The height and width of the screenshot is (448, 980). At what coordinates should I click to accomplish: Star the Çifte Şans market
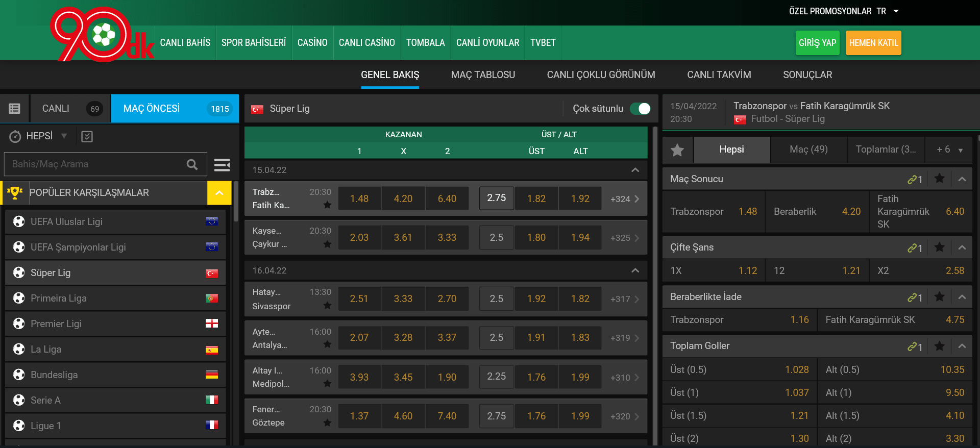point(939,247)
